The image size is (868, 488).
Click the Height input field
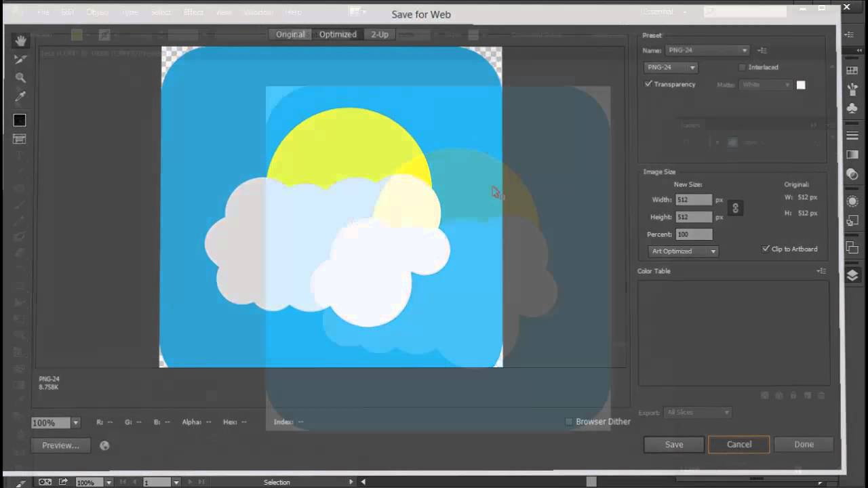(x=694, y=217)
